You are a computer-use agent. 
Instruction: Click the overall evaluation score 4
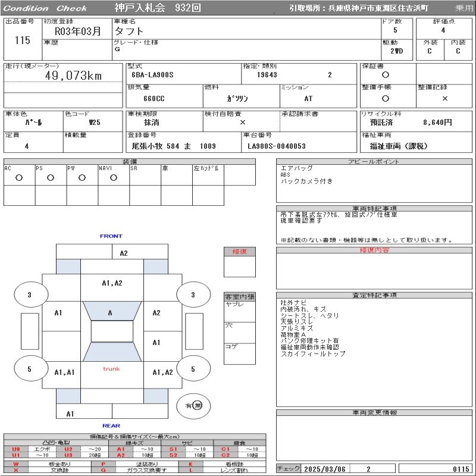[x=443, y=30]
